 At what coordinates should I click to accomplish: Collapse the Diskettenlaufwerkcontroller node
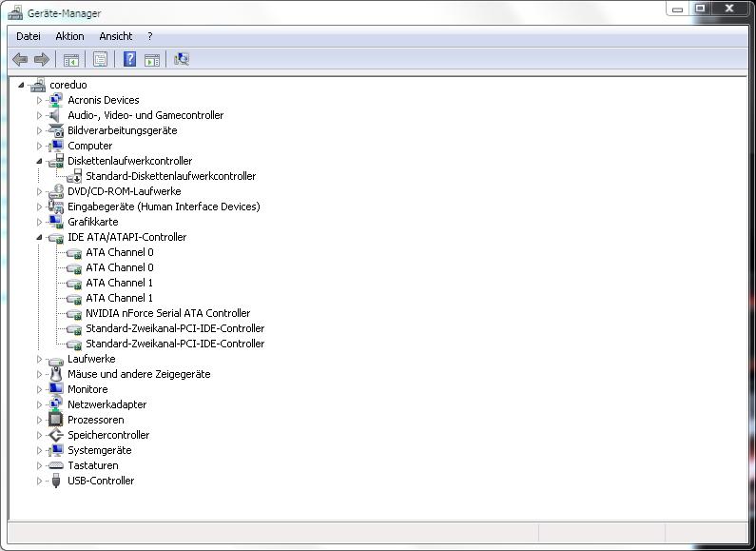tap(39, 162)
